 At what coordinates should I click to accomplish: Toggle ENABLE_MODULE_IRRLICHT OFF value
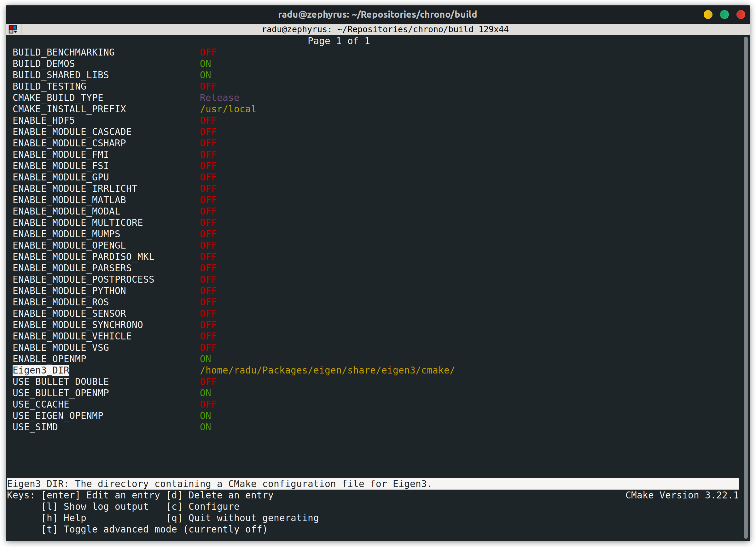point(208,188)
